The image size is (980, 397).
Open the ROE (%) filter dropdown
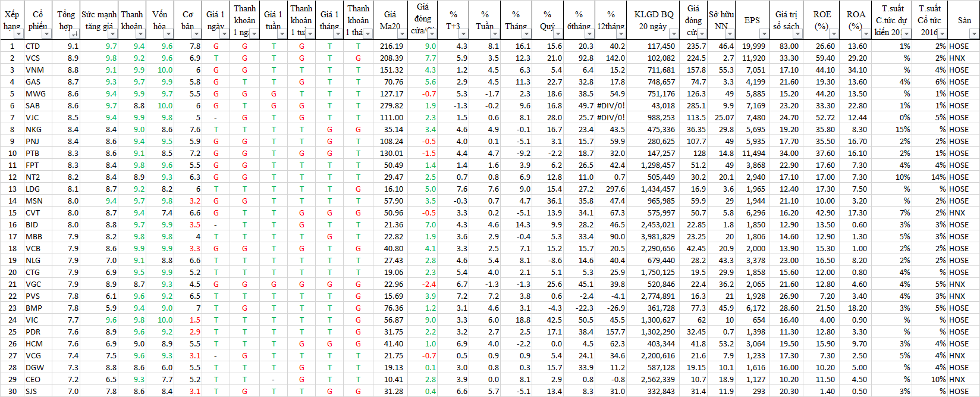pos(833,35)
